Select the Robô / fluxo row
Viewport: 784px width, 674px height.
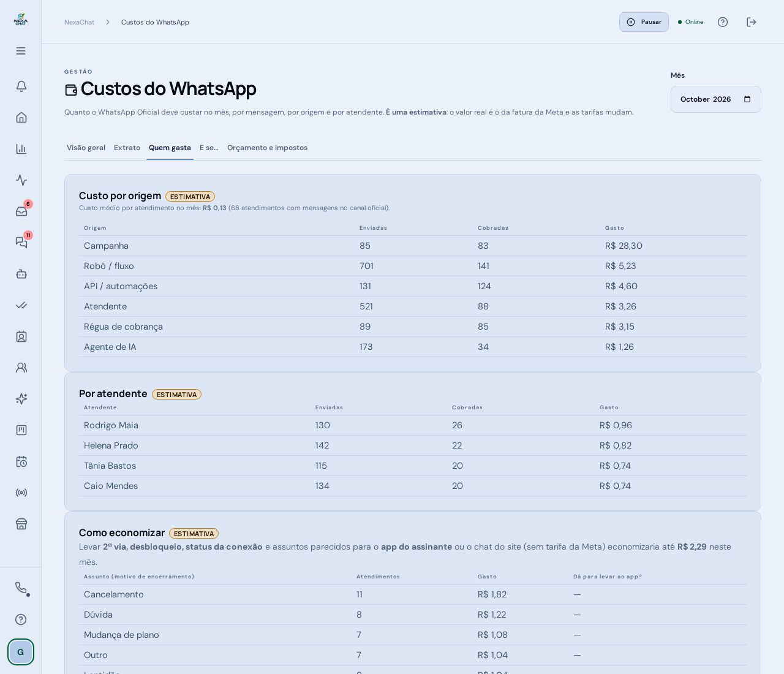(x=413, y=266)
